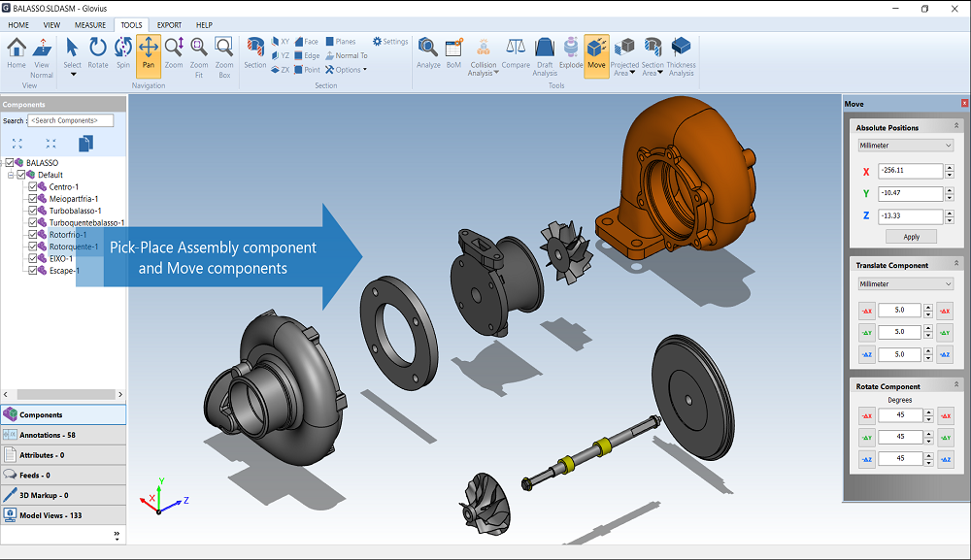This screenshot has height=560, width=971.
Task: Collapse the Absolute Positions section
Action: (956, 125)
